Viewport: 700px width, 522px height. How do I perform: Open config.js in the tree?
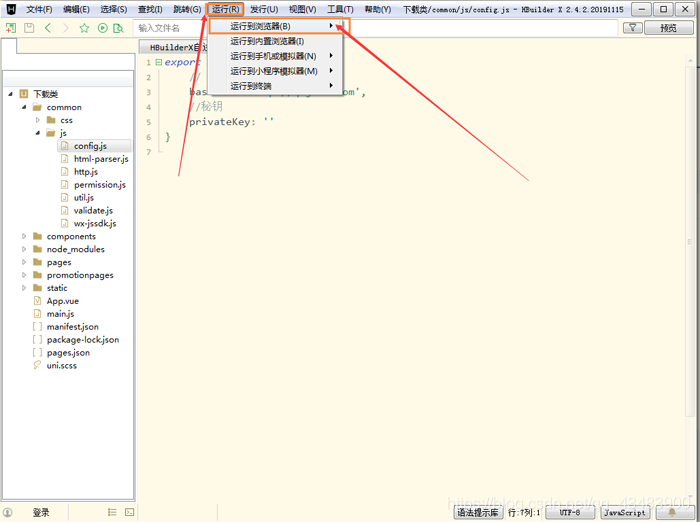point(90,146)
